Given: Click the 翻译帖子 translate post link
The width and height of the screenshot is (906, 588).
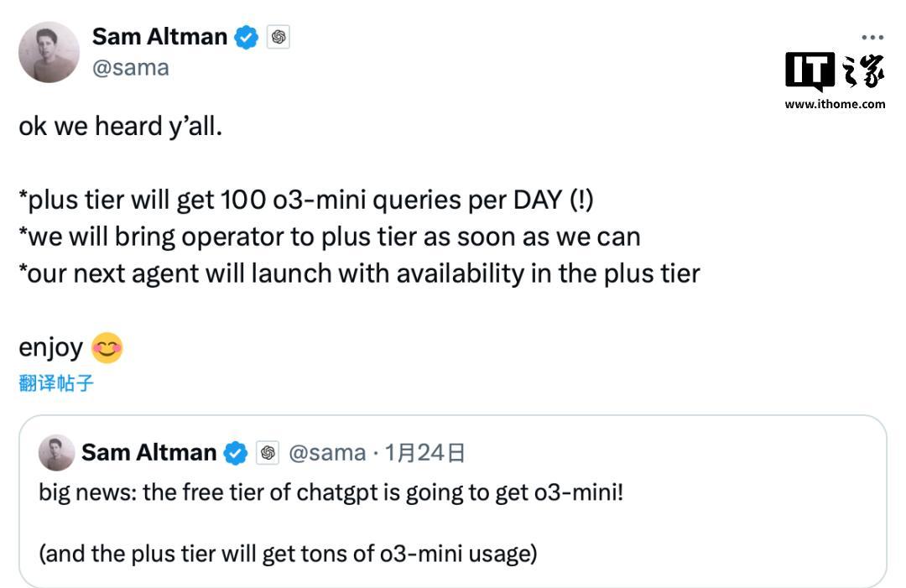Looking at the screenshot, I should (x=56, y=383).
